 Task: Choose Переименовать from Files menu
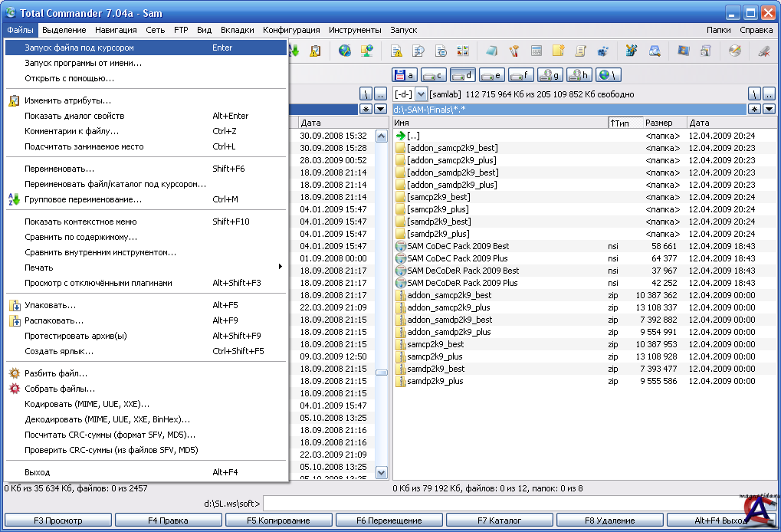click(60, 169)
